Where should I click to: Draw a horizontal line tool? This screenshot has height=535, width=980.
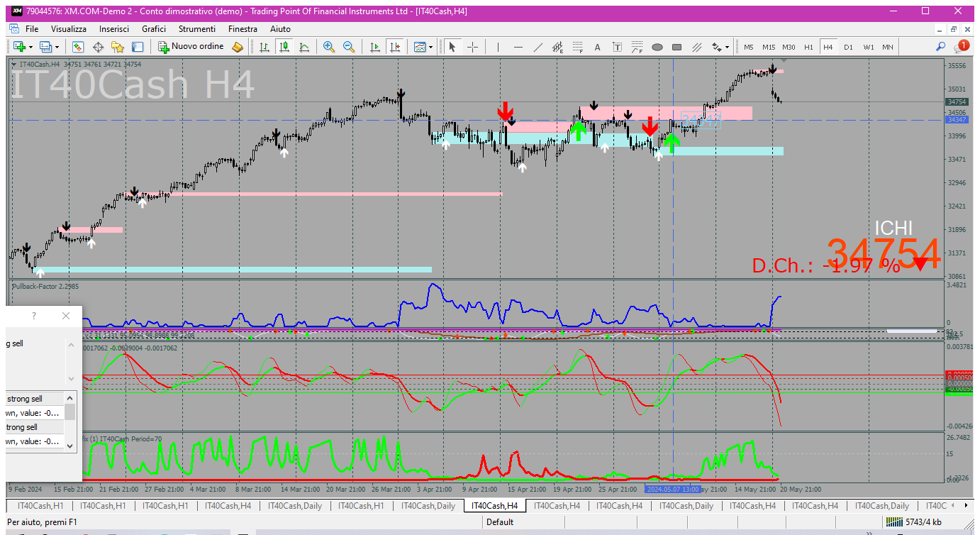(518, 47)
